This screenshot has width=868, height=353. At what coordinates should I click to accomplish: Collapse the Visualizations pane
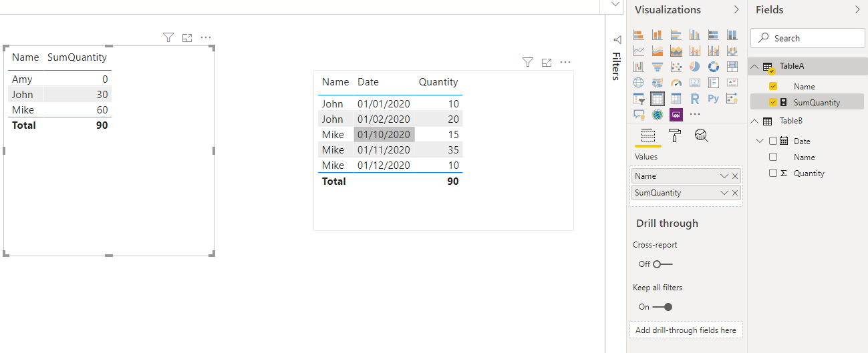[x=736, y=10]
